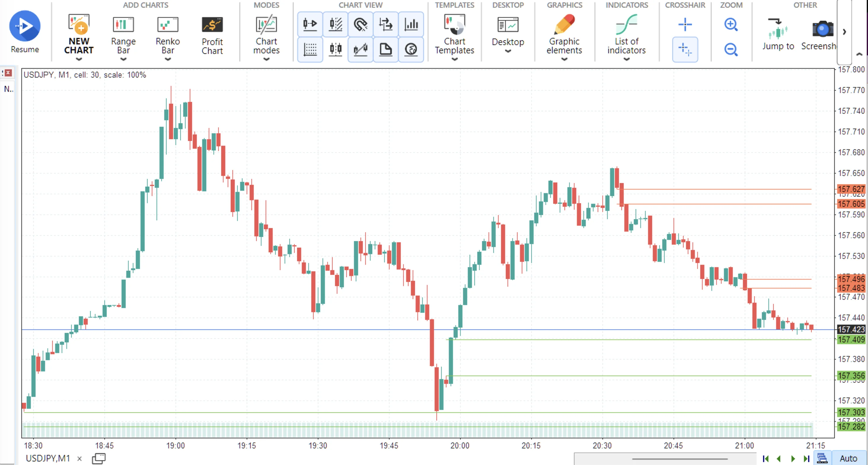This screenshot has width=868, height=465.
Task: Open Chart modes icon
Action: point(266,25)
